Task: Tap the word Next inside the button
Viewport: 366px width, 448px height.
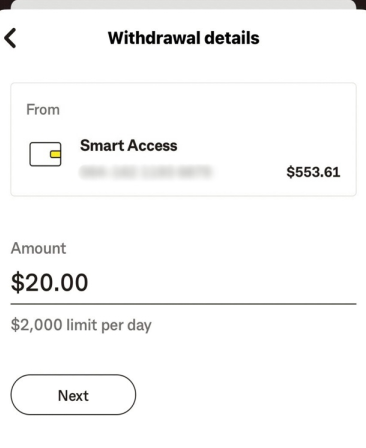Action: click(x=73, y=396)
